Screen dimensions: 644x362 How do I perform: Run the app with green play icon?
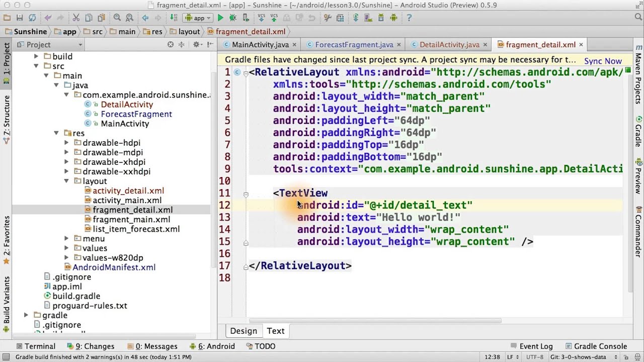point(220,18)
